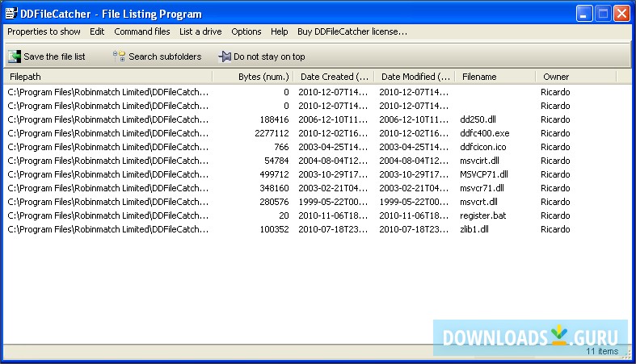The image size is (636, 364).
Task: Click the 20 bytes value for register.bat
Action: pyautogui.click(x=284, y=215)
